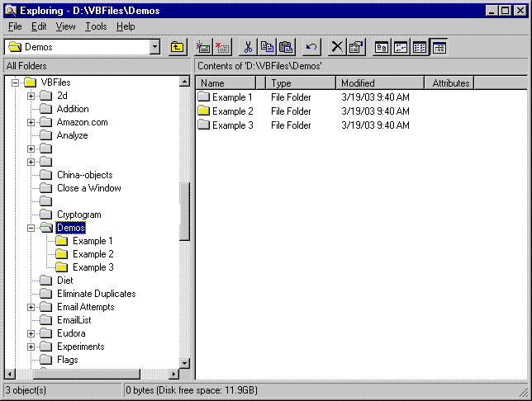The height and width of the screenshot is (401, 532).
Task: Select the Eliminate Duplicates folder
Action: pyautogui.click(x=97, y=294)
